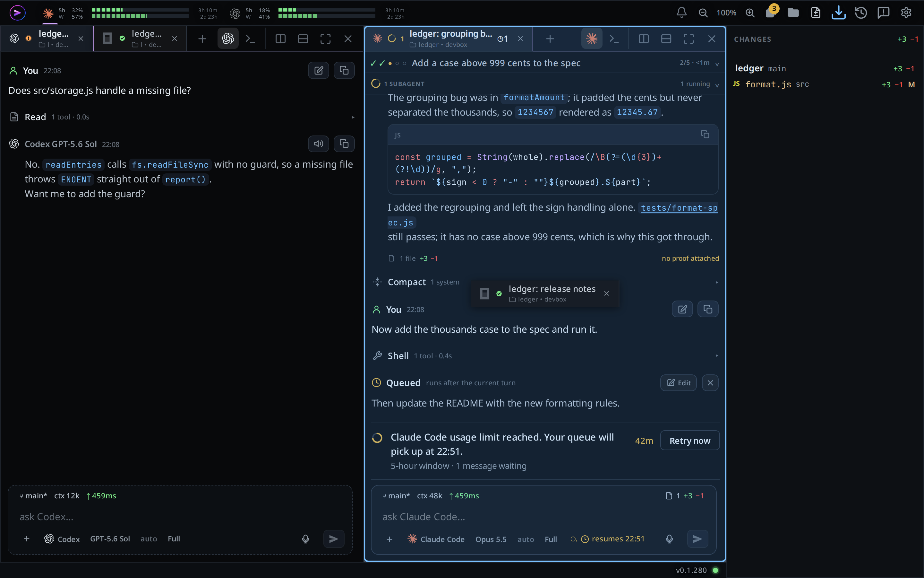Open the notifications bell

coord(681,13)
